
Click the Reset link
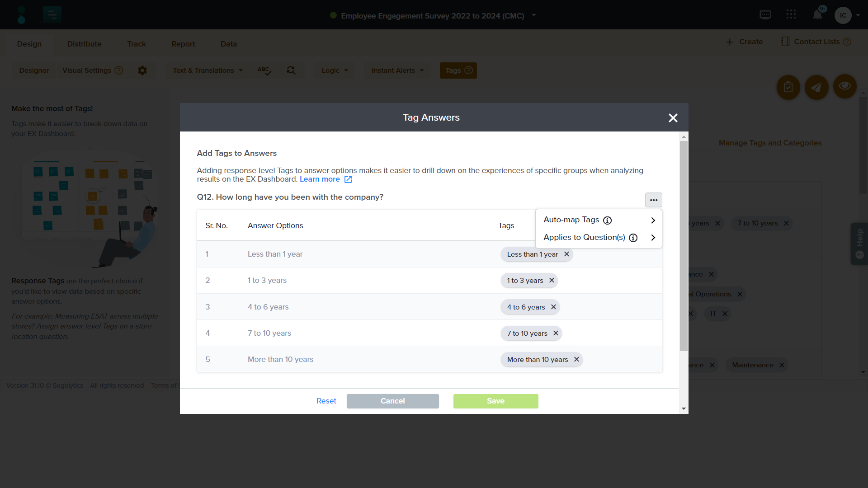pos(326,401)
